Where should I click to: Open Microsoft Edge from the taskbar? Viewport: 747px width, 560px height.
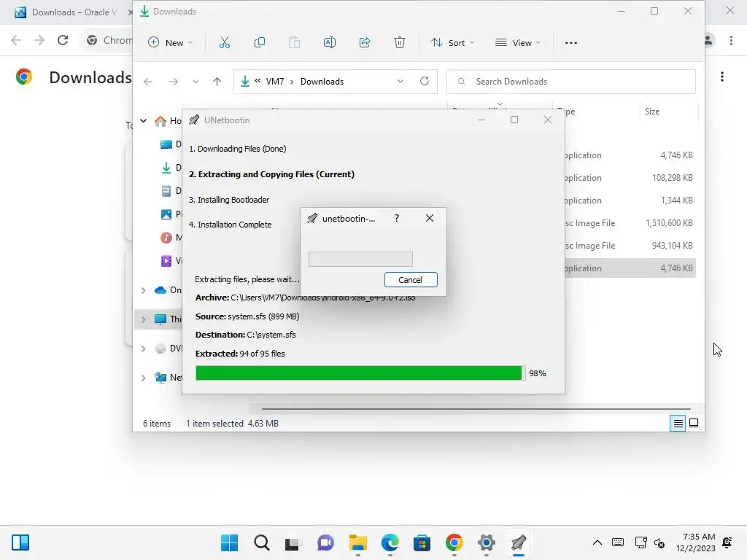point(390,542)
